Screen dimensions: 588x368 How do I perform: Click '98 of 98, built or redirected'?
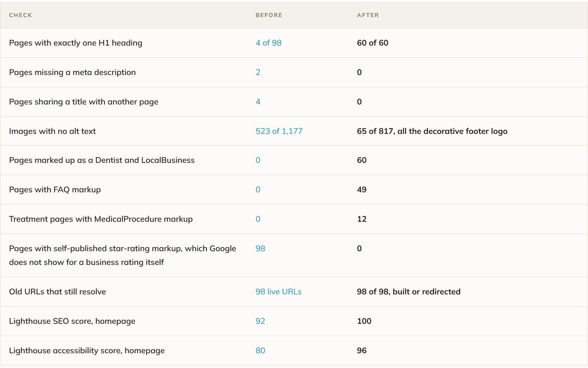pyautogui.click(x=409, y=292)
